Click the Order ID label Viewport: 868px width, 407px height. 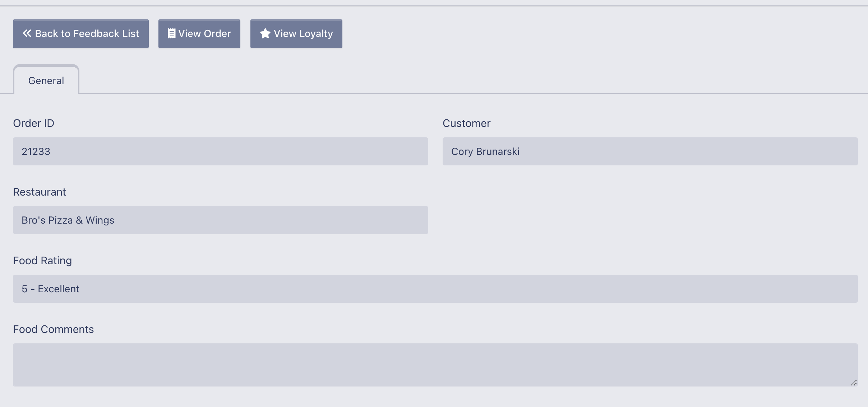click(x=34, y=123)
